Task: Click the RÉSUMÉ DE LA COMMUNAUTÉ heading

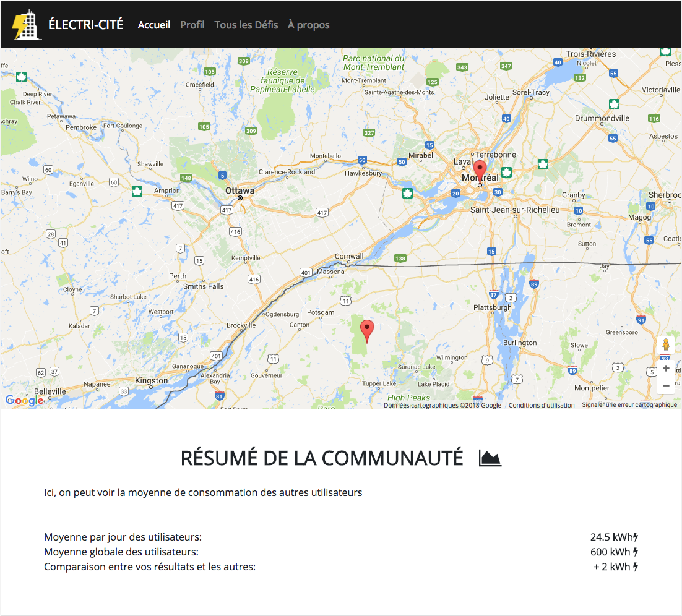Action: click(322, 458)
